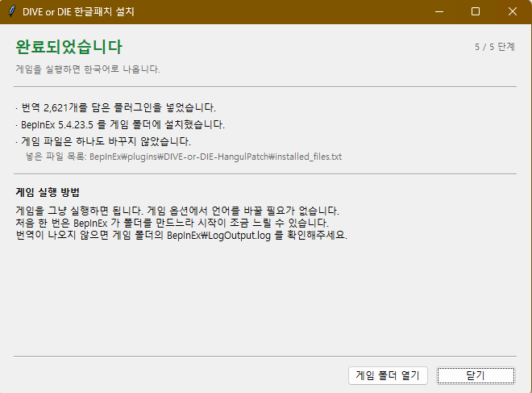
Task: Minimize the installer window
Action: [x=439, y=11]
